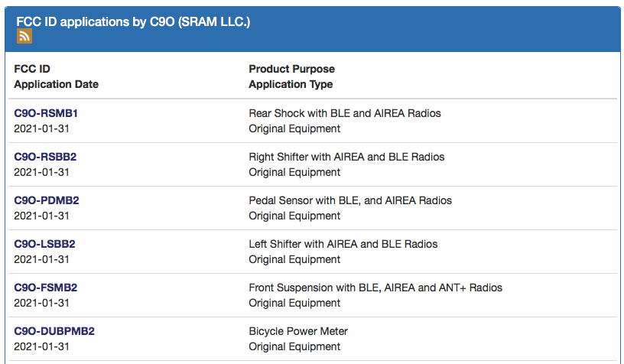Click the Bicycle Power Meter description

pyautogui.click(x=298, y=331)
